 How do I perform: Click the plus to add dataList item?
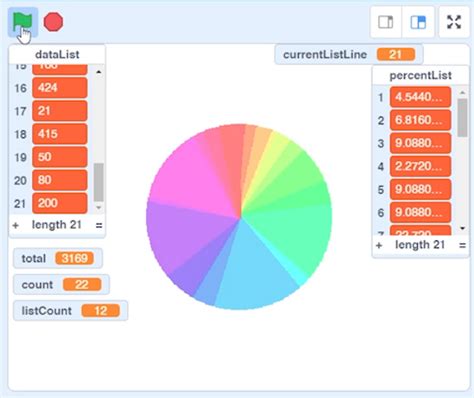point(15,225)
